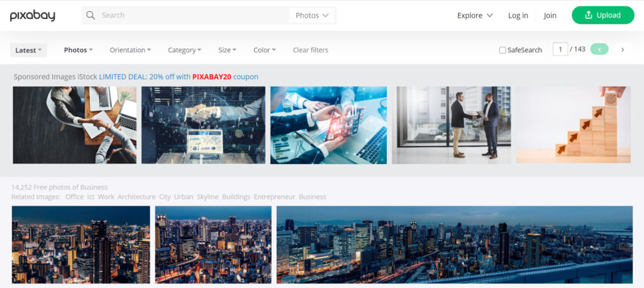Image resolution: width=644 pixels, height=288 pixels.
Task: Expand the Orientation filter
Action: pyautogui.click(x=130, y=50)
